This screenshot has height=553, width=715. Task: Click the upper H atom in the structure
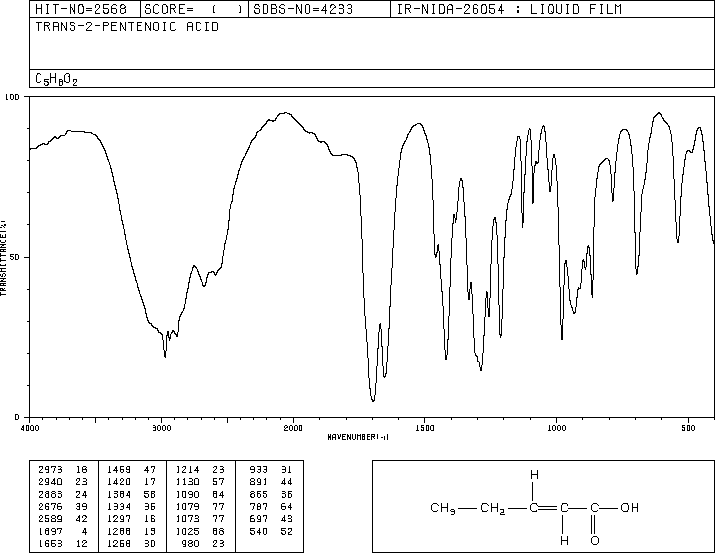534,475
